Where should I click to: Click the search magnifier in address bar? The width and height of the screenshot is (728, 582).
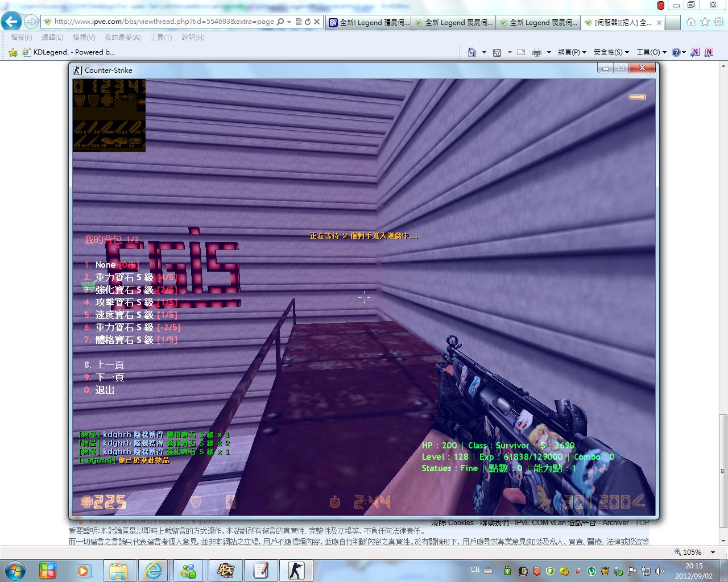[x=280, y=22]
